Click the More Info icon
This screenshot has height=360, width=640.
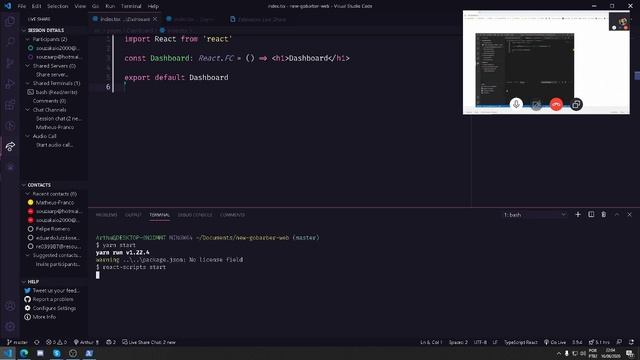click(x=27, y=317)
